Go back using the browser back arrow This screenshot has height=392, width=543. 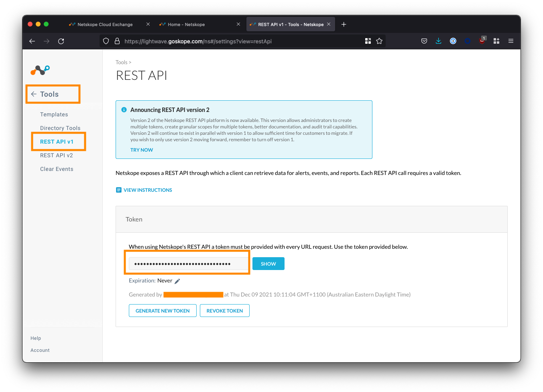coord(32,41)
